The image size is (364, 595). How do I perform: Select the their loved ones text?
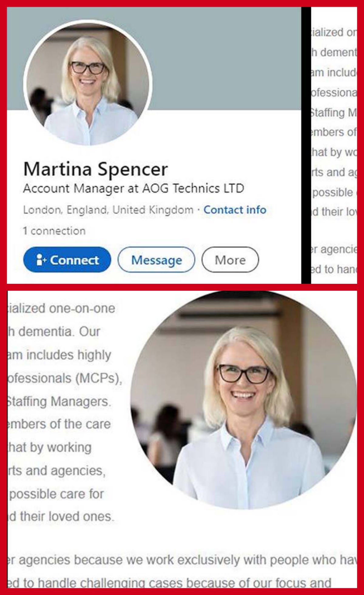[x=61, y=516]
